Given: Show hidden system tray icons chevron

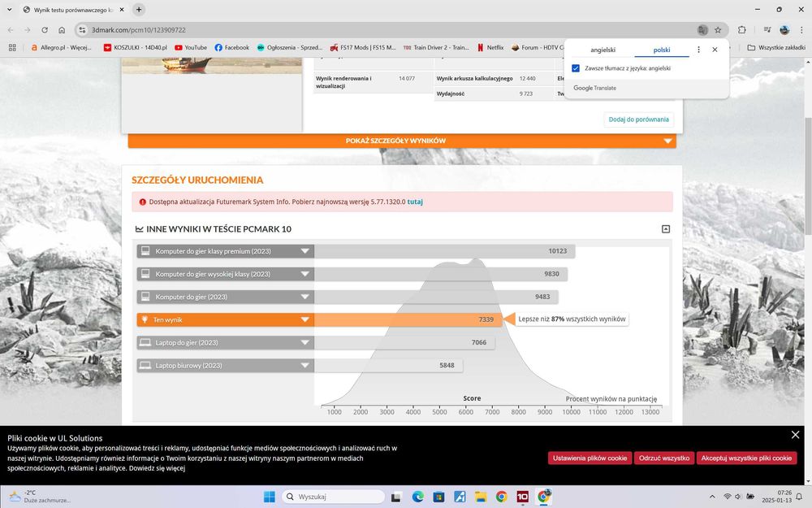Looking at the screenshot, I should click(x=712, y=497).
